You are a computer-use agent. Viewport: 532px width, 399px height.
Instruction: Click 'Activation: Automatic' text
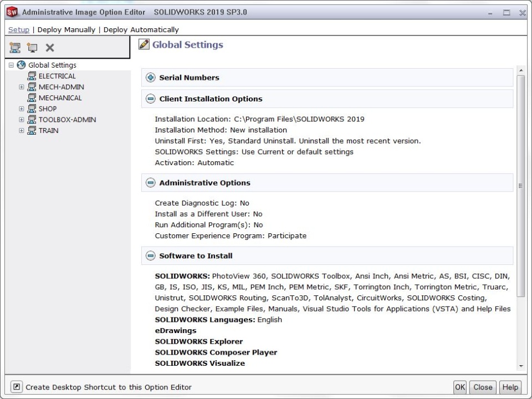[x=195, y=162]
